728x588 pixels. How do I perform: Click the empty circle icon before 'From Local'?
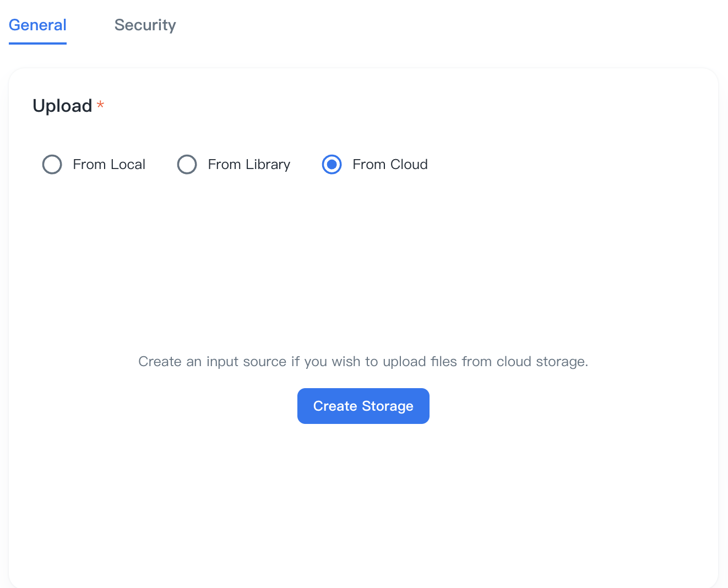click(x=52, y=165)
